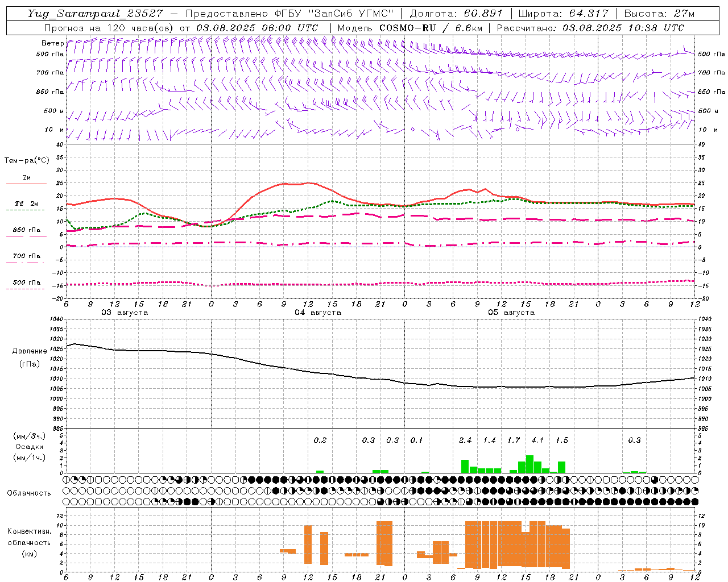This screenshot has height=582, width=728.
Task: Select the latitude text 'Широта: 64.317'
Action: [x=563, y=14]
